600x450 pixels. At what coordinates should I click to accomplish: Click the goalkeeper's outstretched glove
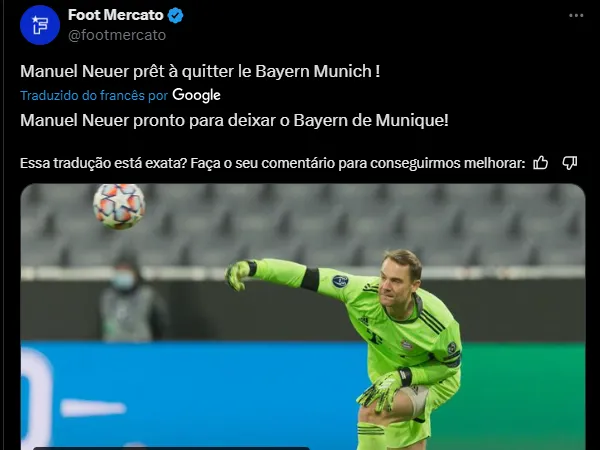pyautogui.click(x=240, y=274)
